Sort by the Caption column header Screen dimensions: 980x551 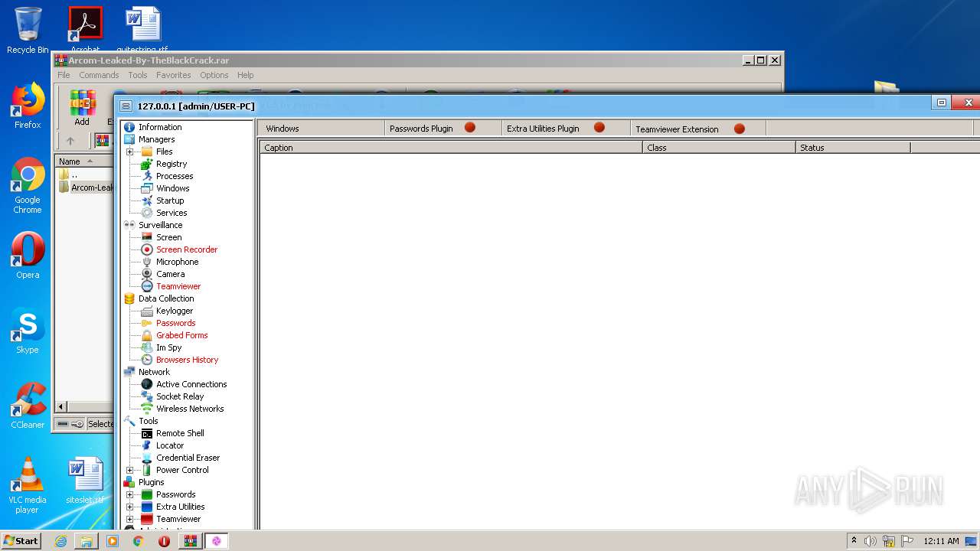click(451, 148)
